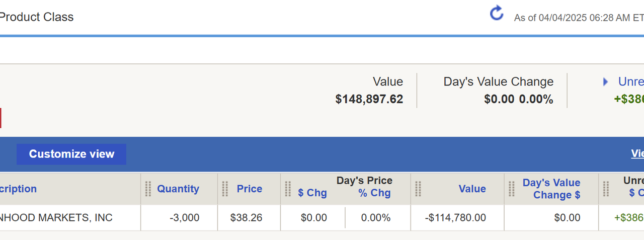The width and height of the screenshot is (644, 240).
Task: Sort by % Chg column header
Action: [374, 193]
